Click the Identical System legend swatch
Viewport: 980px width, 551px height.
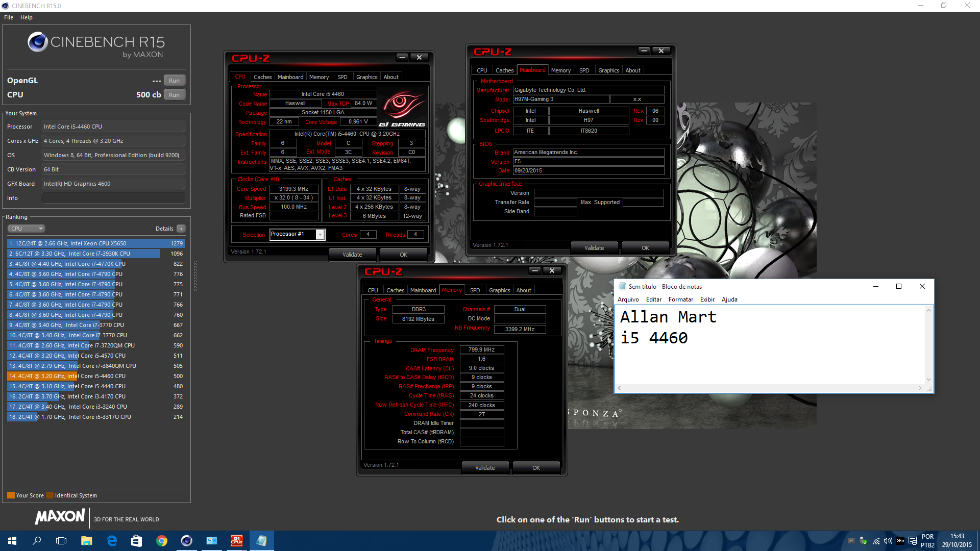click(x=50, y=495)
